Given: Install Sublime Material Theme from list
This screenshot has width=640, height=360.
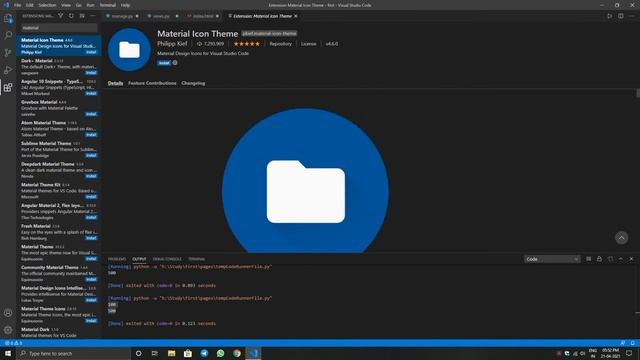Looking at the screenshot, I should pyautogui.click(x=91, y=156).
